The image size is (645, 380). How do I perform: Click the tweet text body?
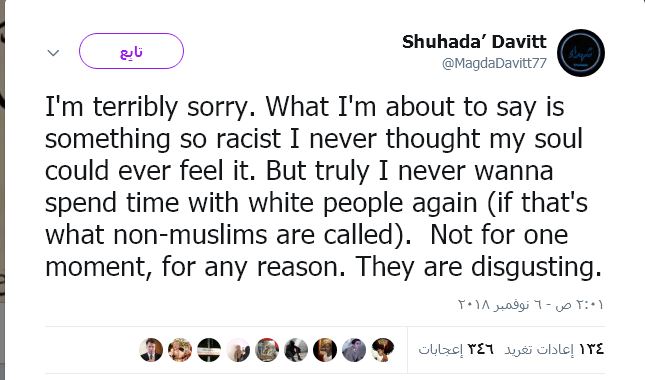(323, 187)
